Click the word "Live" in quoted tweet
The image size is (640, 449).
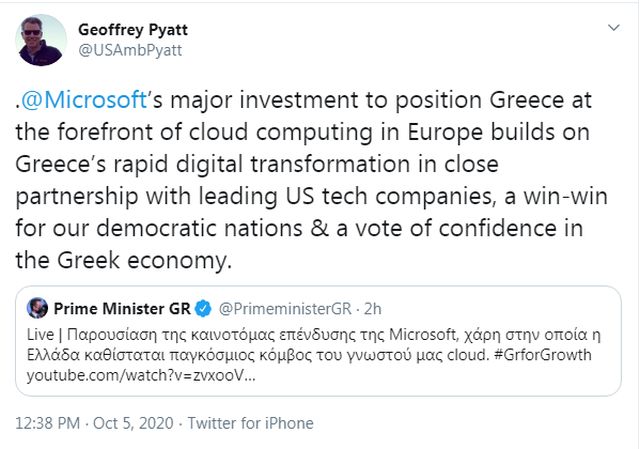tap(42, 330)
